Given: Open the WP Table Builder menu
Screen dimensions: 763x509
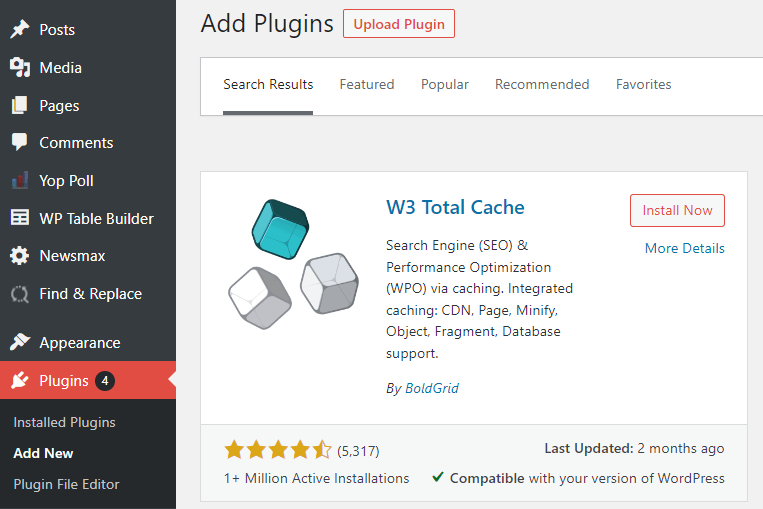Looking at the screenshot, I should pos(96,218).
